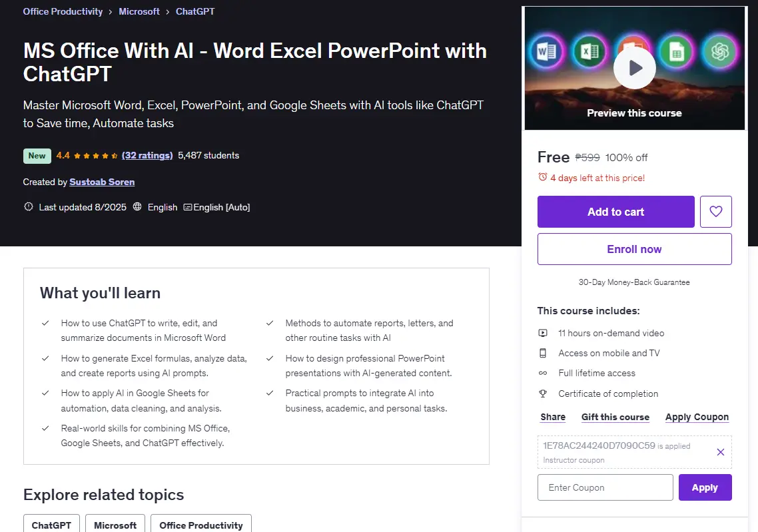
Task: Click Share link
Action: point(553,417)
